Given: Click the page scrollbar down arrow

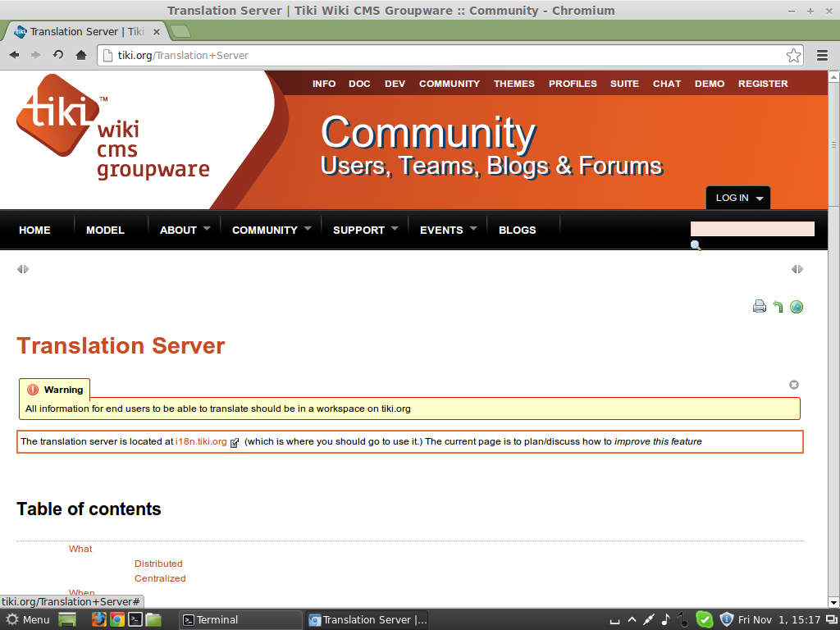Looking at the screenshot, I should tap(833, 603).
